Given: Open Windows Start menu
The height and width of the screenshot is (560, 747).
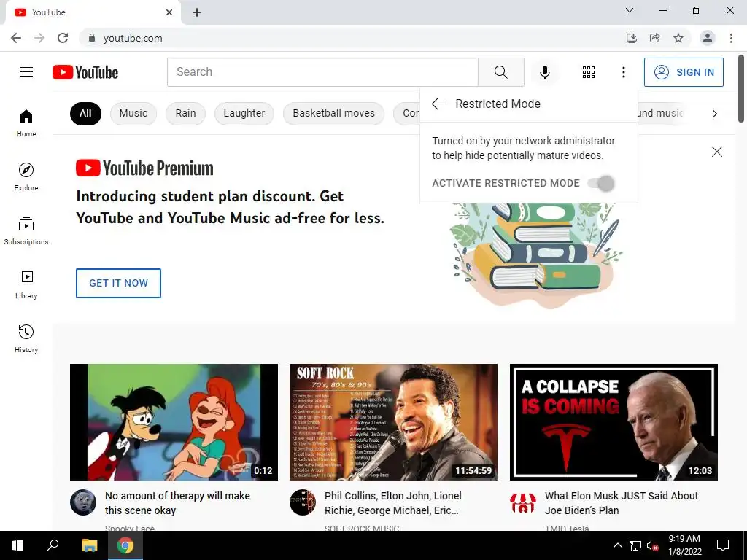Looking at the screenshot, I should point(18,545).
